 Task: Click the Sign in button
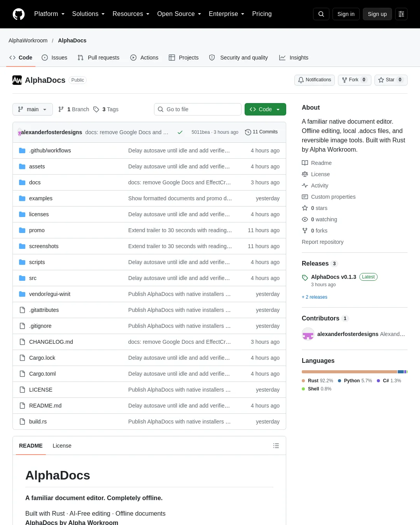[346, 14]
